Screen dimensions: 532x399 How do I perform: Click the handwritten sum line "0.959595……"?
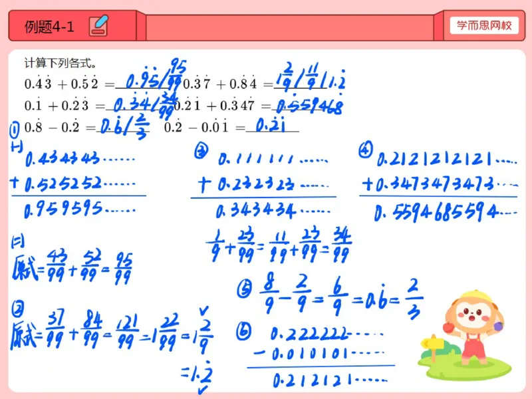tap(80, 209)
